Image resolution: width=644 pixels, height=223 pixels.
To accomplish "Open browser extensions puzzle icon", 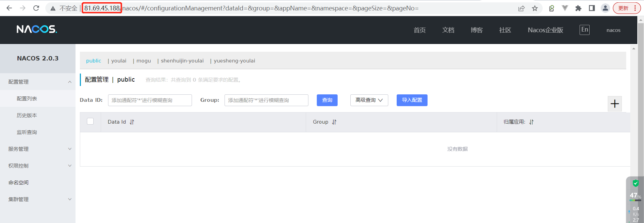I will [578, 8].
